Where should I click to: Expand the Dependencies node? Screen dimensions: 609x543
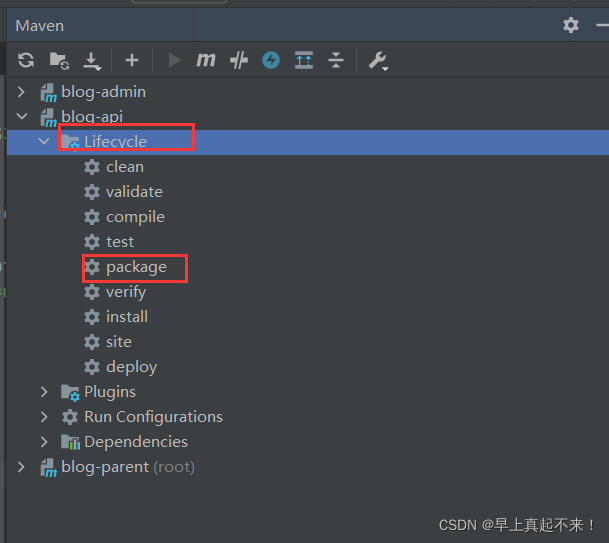[44, 442]
